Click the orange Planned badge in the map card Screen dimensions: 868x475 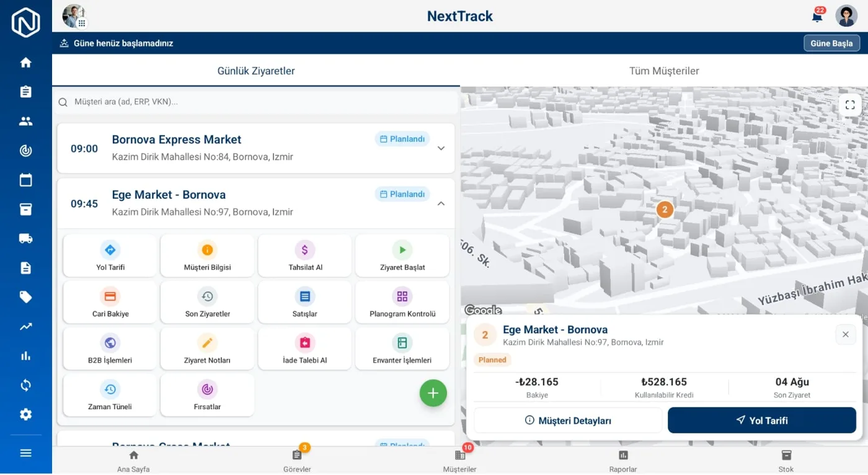point(493,360)
